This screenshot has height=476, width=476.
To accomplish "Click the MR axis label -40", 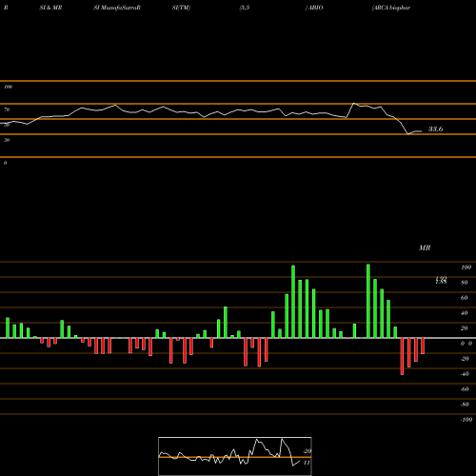I will click(465, 374).
